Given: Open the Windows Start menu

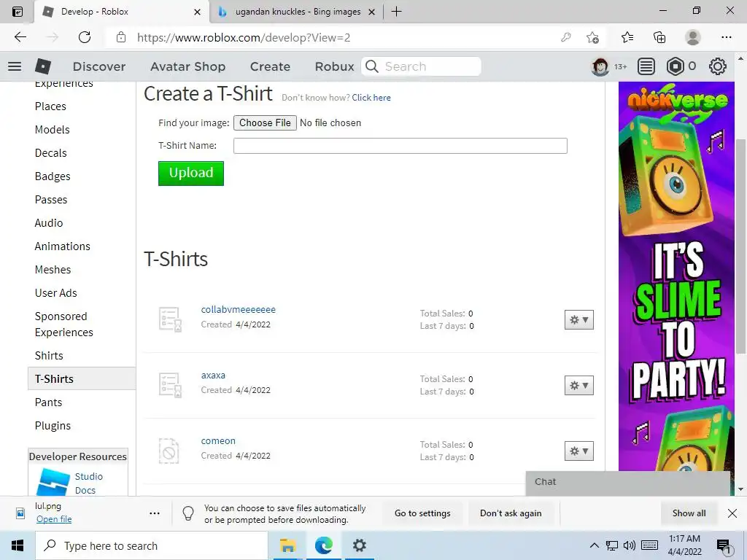Looking at the screenshot, I should pyautogui.click(x=18, y=545).
